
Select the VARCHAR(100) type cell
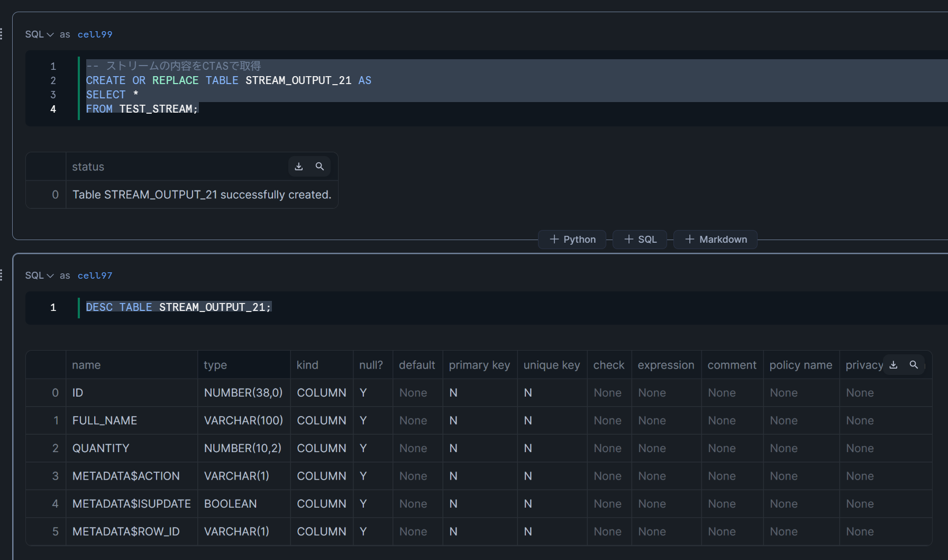pyautogui.click(x=244, y=420)
